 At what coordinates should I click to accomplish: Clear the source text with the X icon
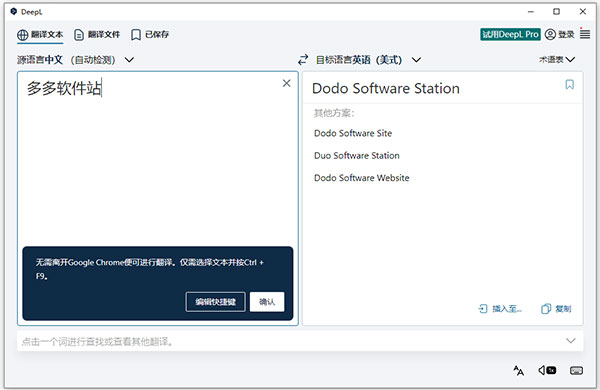(286, 83)
